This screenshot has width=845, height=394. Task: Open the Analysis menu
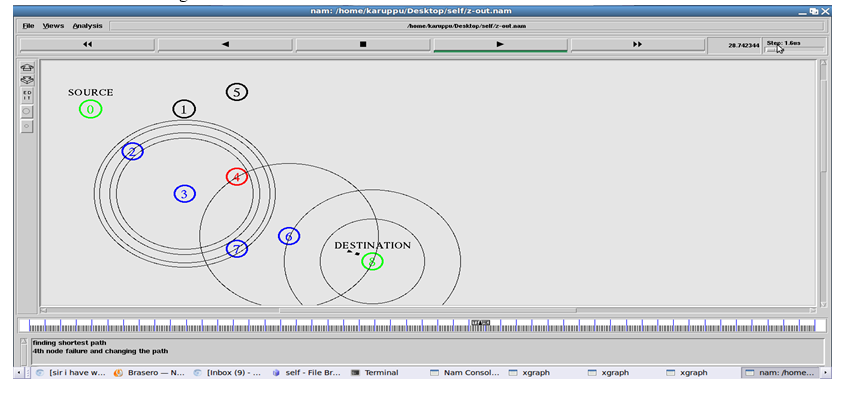(87, 26)
